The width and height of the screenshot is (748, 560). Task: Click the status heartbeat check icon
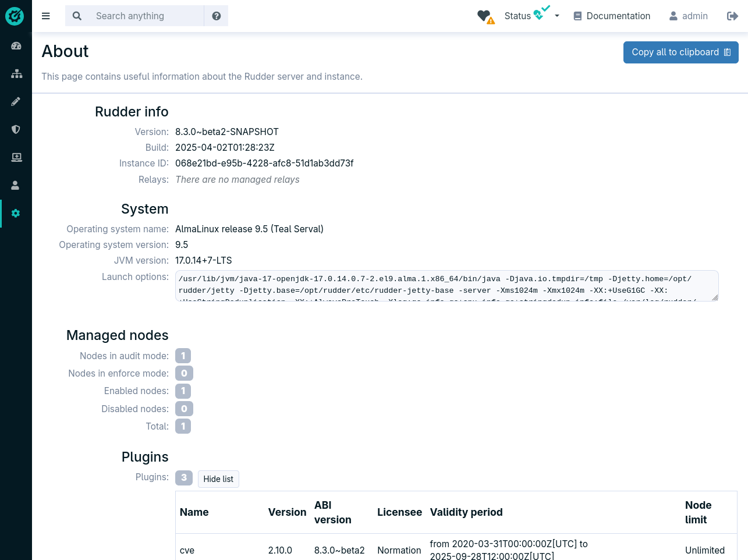542,12
